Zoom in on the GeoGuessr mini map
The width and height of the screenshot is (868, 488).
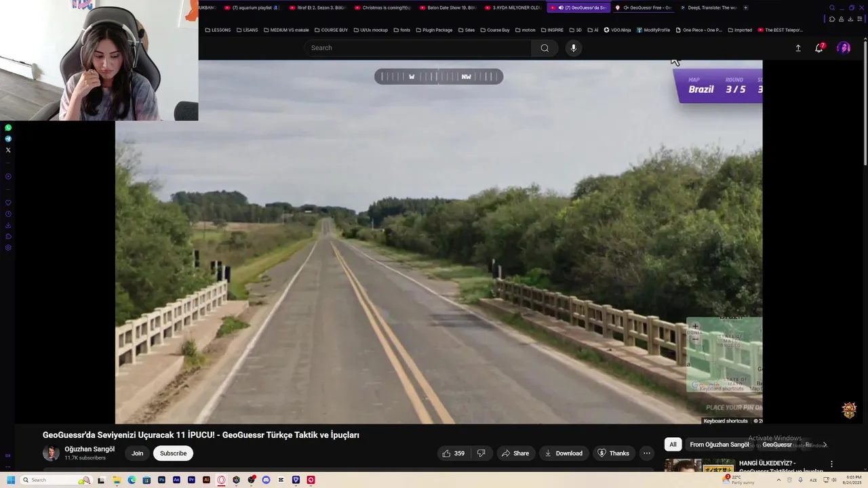pos(695,327)
